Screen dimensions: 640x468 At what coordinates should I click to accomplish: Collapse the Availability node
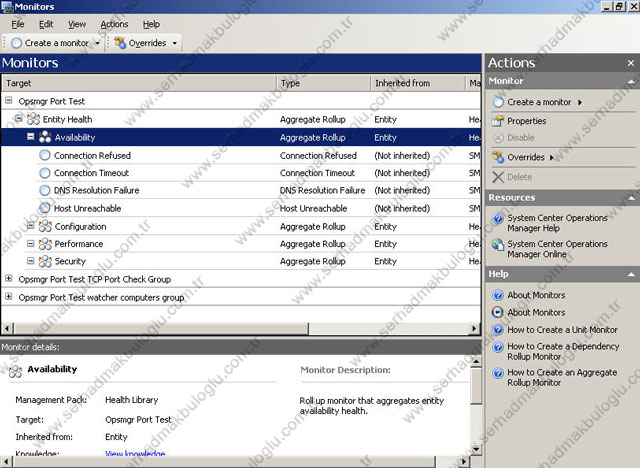[x=31, y=137]
